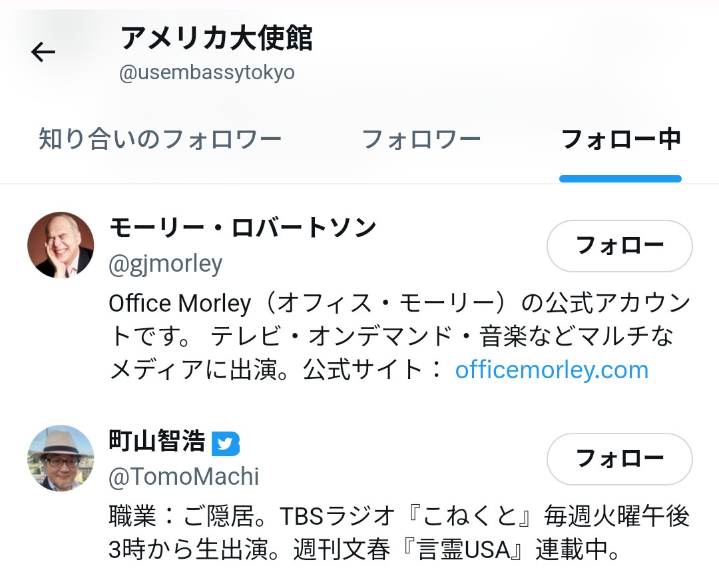Follow モーリー・ロバートソン with the フォロー button
The image size is (719, 588).
(x=619, y=246)
